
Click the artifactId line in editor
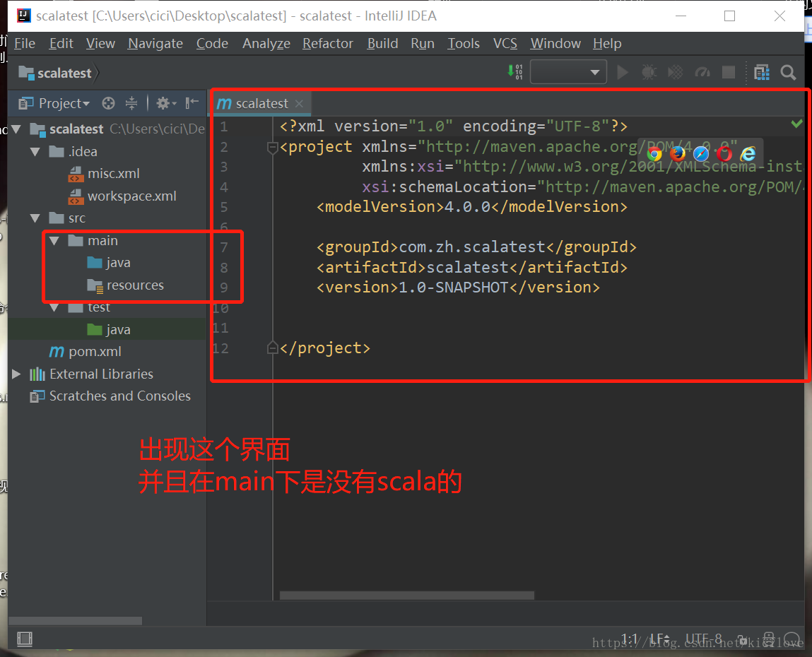pyautogui.click(x=472, y=267)
